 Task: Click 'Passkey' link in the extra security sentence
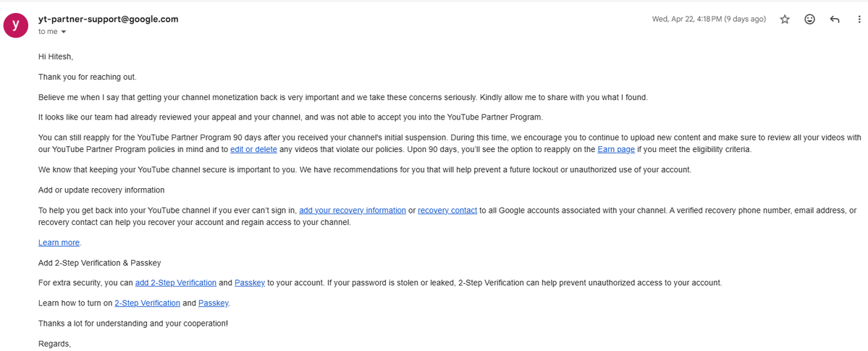pos(250,282)
